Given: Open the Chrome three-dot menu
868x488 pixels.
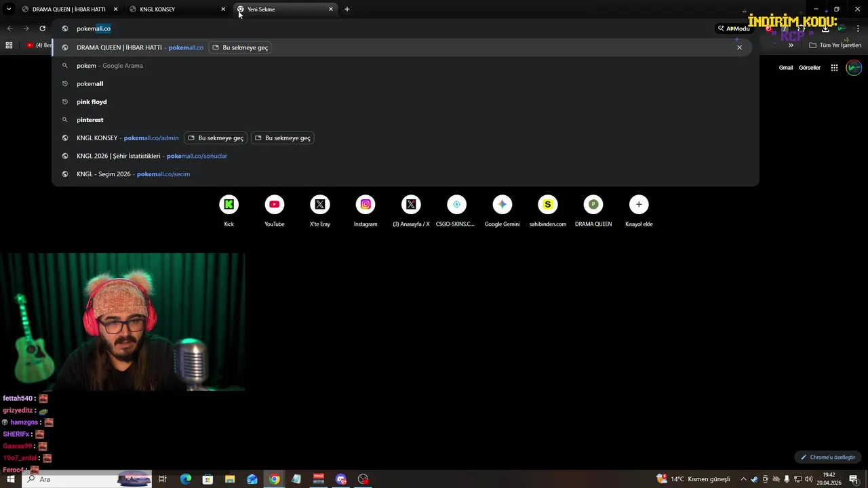Looking at the screenshot, I should coord(858,28).
